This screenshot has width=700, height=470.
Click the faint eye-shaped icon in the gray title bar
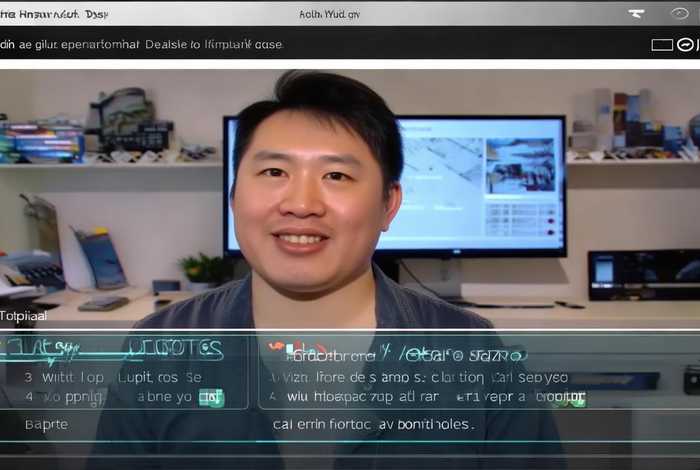680,13
